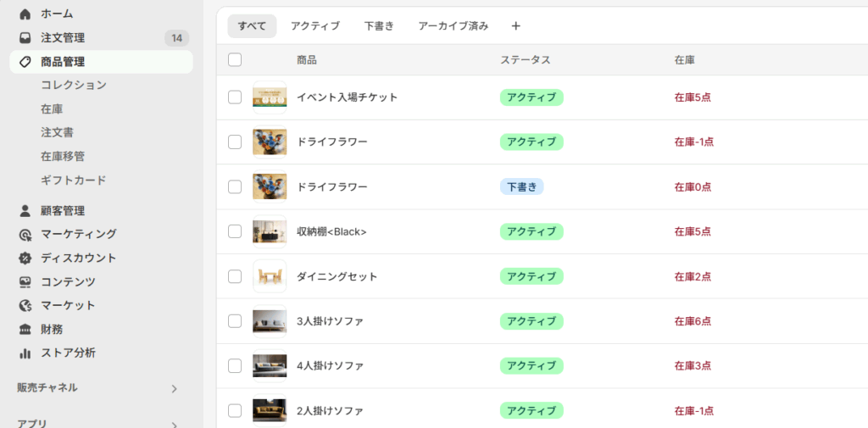Image resolution: width=868 pixels, height=428 pixels.
Task: Check the box for イベント入場チケット
Action: tap(235, 97)
